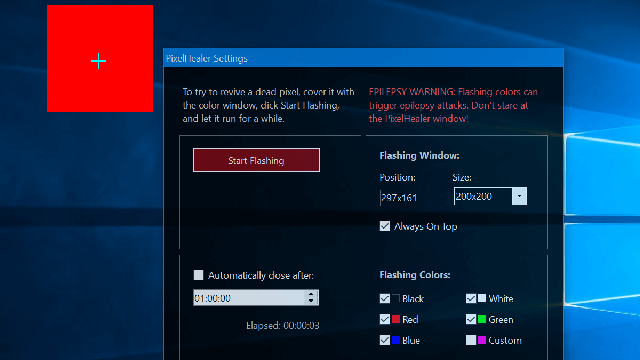
Task: Click the green color swatch
Action: point(482,319)
